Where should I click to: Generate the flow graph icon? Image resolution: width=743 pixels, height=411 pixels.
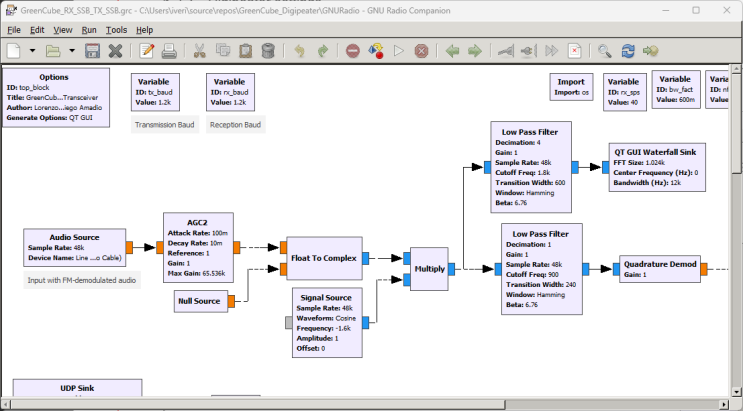point(376,51)
